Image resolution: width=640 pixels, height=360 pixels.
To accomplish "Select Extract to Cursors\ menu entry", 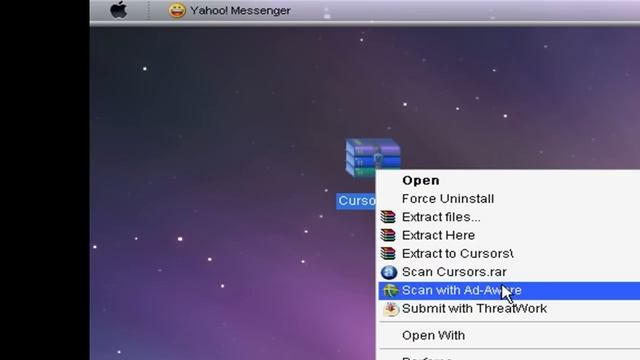I will click(x=458, y=254).
